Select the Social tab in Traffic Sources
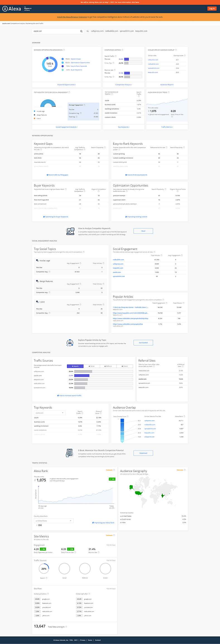The image size is (220, 644). click(91, 366)
